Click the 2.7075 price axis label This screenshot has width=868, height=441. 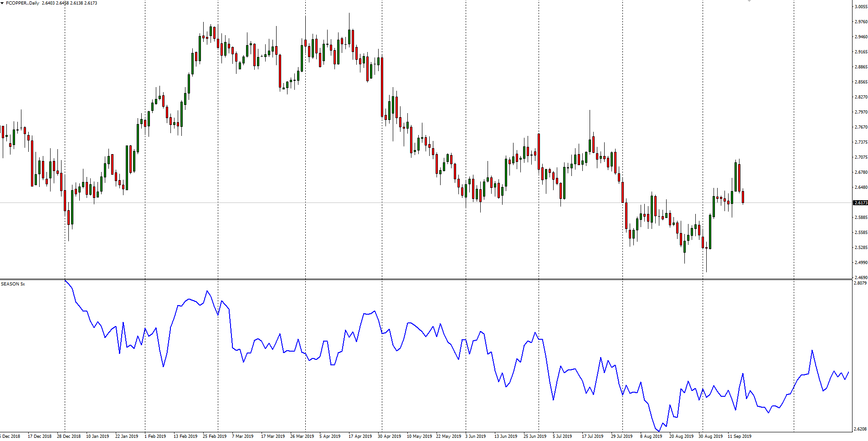coord(861,157)
